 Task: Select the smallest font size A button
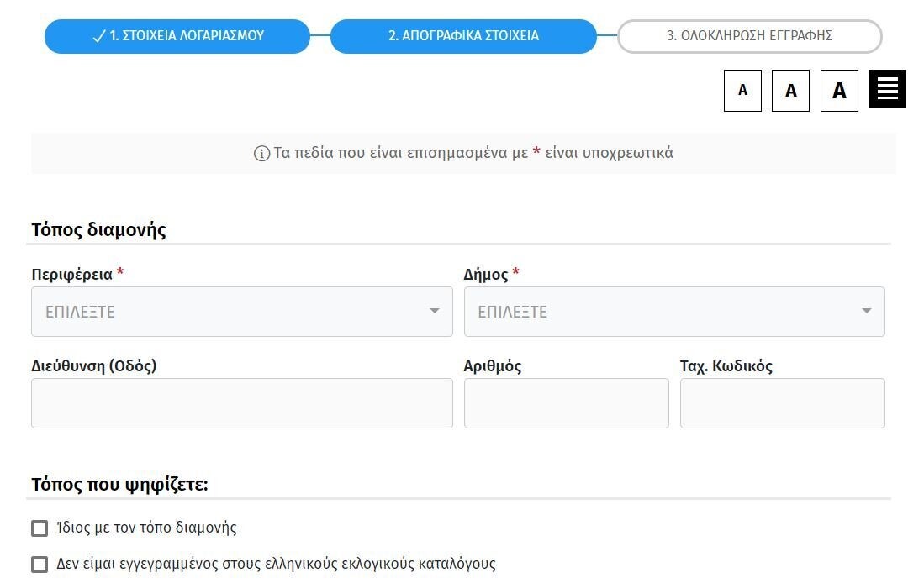point(742,91)
